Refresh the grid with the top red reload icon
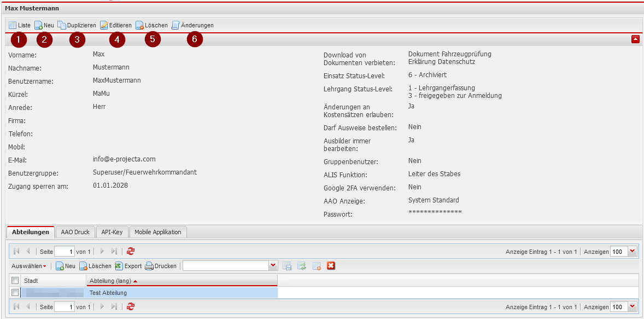Image resolution: width=644 pixels, height=319 pixels. [x=130, y=251]
